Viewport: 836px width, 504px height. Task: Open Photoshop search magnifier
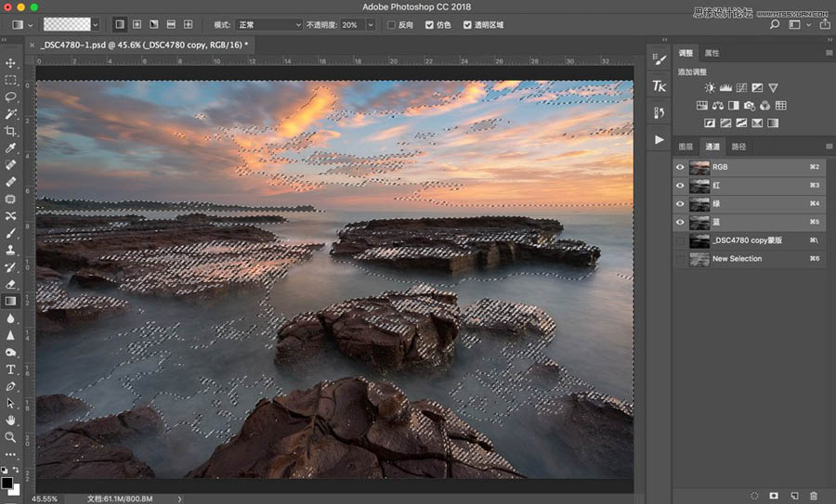(x=775, y=24)
